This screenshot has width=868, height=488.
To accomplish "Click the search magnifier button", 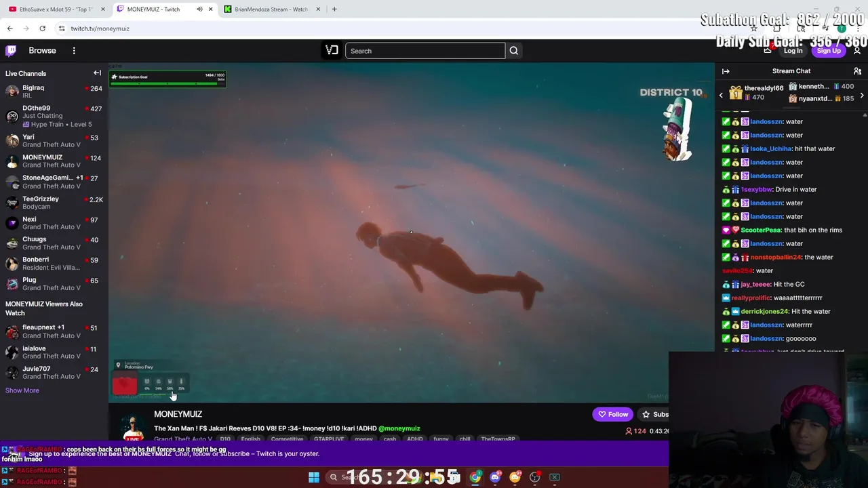I will [x=514, y=51].
